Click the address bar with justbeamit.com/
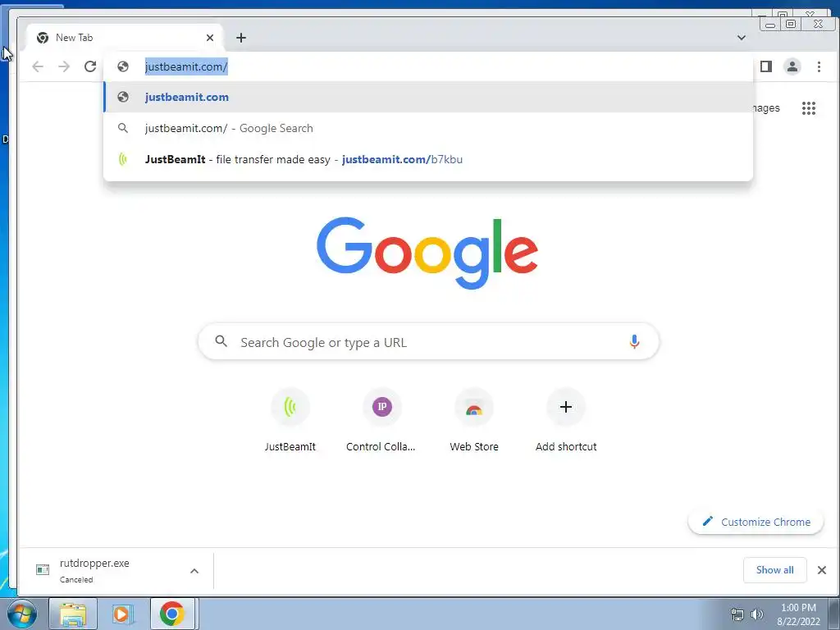Screen dimensions: 840x630 (x=428, y=66)
